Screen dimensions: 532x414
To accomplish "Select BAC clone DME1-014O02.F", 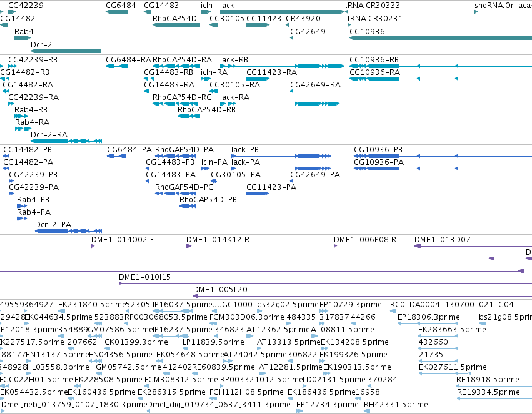I will coord(122,240).
